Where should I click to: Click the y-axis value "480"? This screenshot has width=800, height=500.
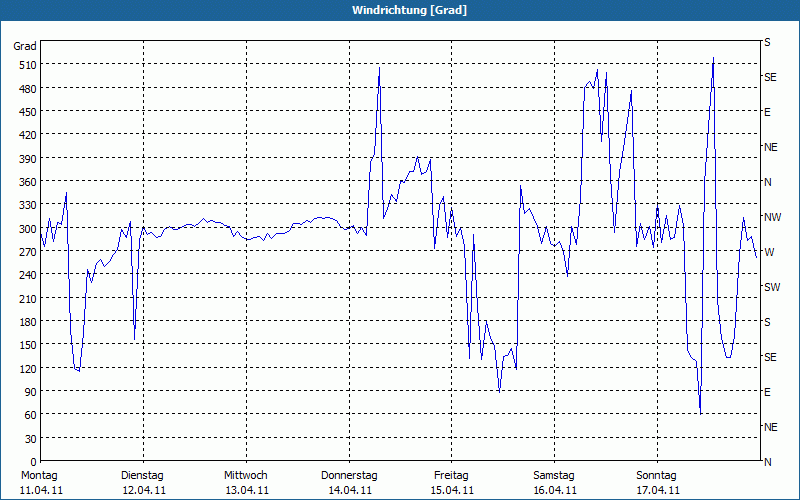(x=28, y=89)
